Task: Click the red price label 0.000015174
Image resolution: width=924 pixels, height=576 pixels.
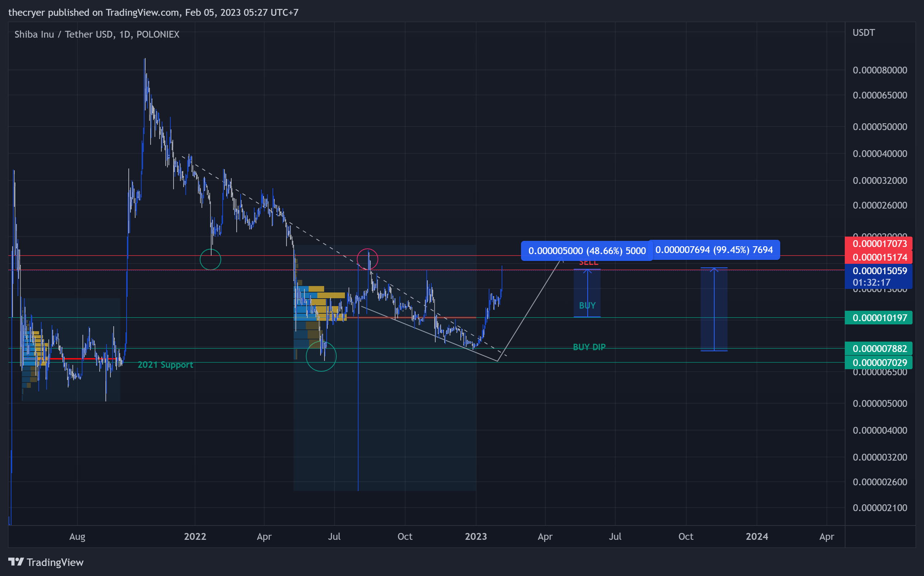Action: 878,257
